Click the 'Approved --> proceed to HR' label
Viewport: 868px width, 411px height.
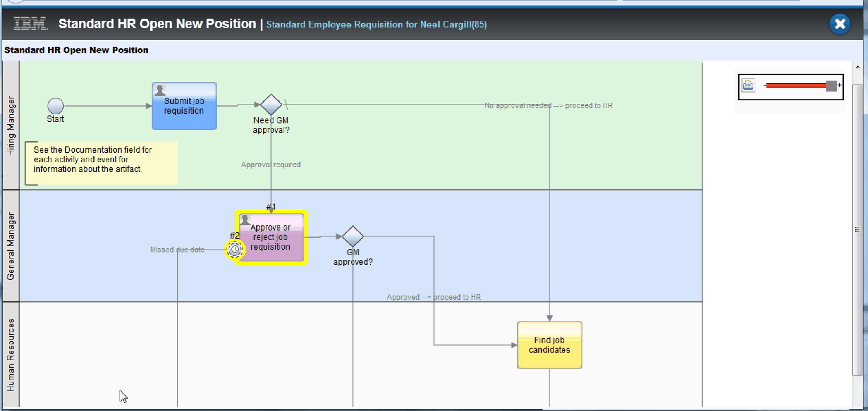point(434,297)
